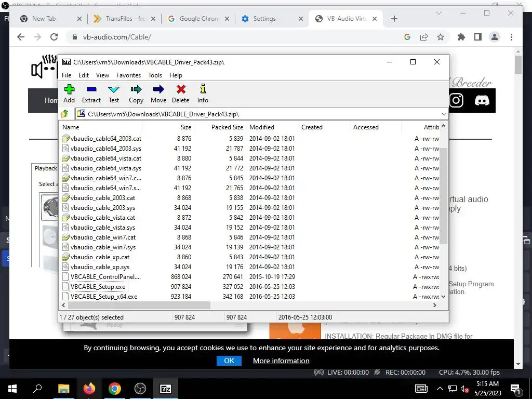Open Chrome tab search chevron
This screenshot has width=532, height=399.
coord(438,13)
